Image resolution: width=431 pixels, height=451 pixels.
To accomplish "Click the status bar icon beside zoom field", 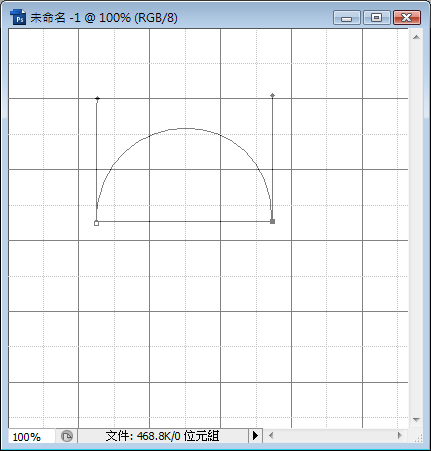I will coord(67,436).
